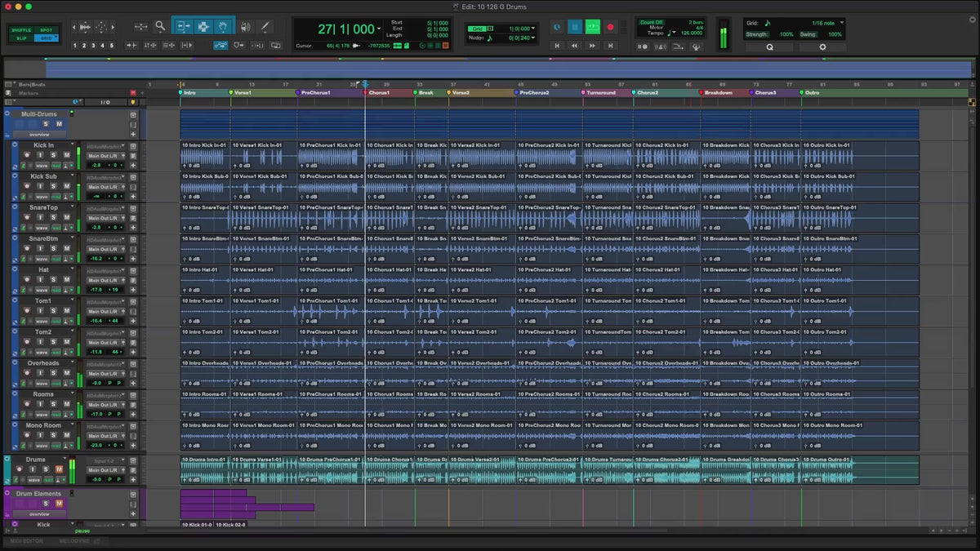Enable Shuffle edit mode
Image resolution: width=980 pixels, height=551 pixels.
pyautogui.click(x=21, y=30)
